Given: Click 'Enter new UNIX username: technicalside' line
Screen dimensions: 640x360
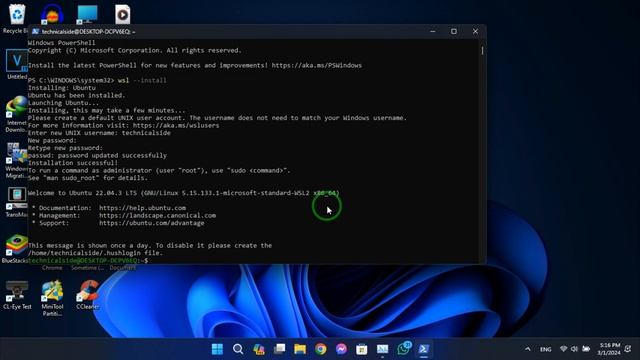Looking at the screenshot, I should point(99,133).
